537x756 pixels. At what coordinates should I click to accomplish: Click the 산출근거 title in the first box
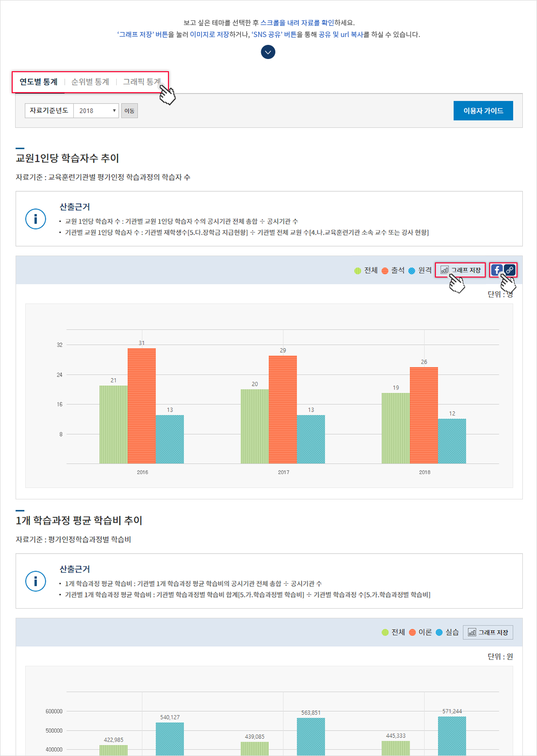coord(75,207)
